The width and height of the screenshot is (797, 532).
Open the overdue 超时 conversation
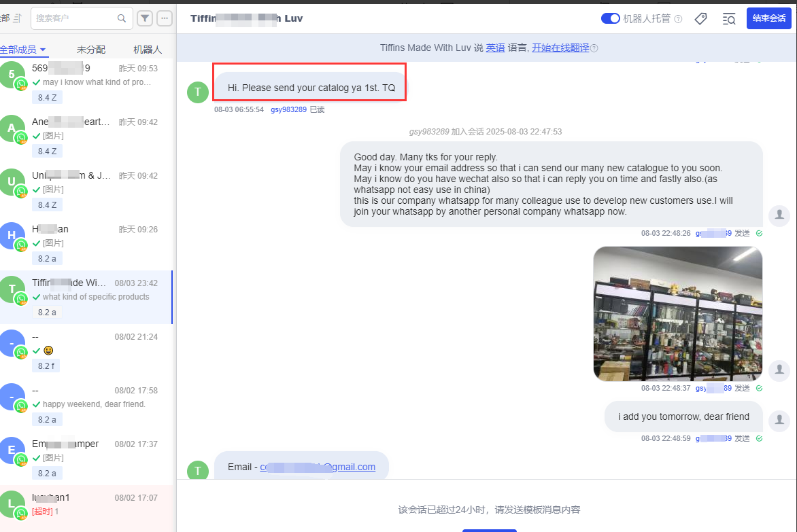[x=86, y=508]
